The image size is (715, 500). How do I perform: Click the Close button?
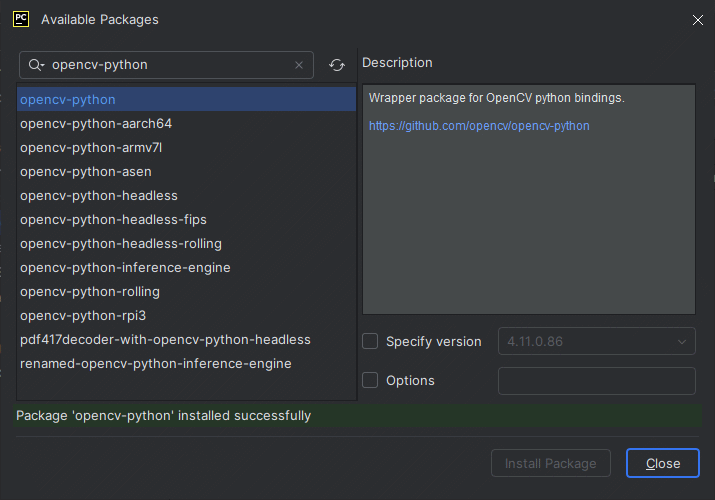tap(663, 463)
